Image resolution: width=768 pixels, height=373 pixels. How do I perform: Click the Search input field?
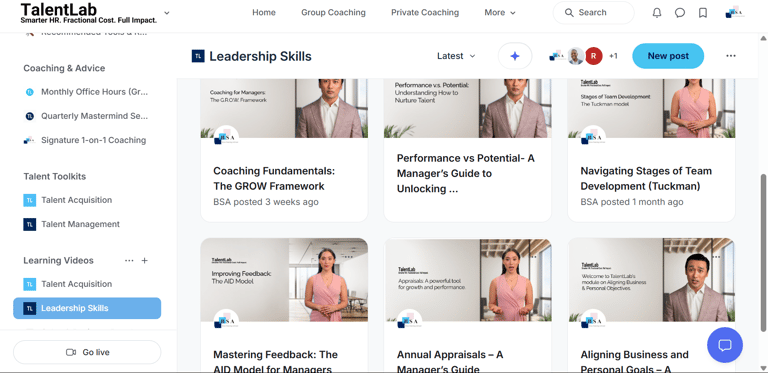click(x=594, y=13)
